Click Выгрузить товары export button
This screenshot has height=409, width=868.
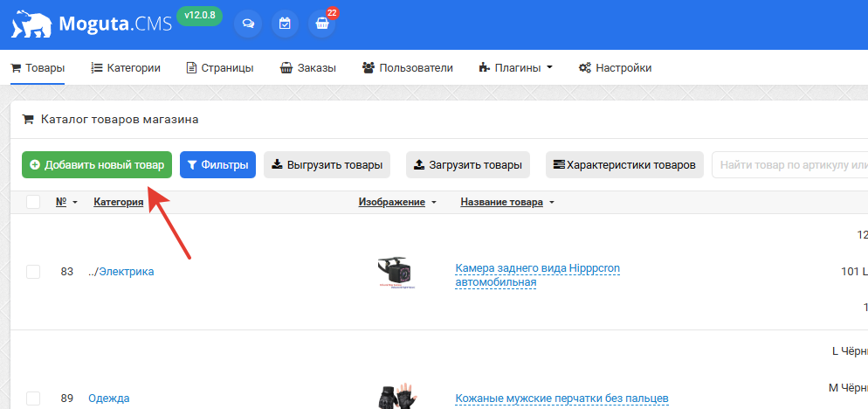[x=327, y=164]
